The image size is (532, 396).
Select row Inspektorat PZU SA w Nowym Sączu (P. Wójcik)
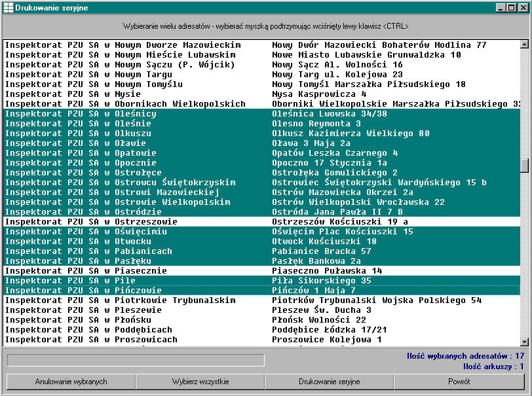[x=261, y=65]
